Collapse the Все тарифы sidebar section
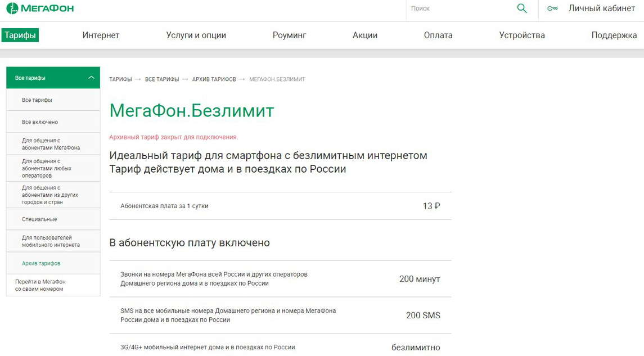 click(91, 78)
